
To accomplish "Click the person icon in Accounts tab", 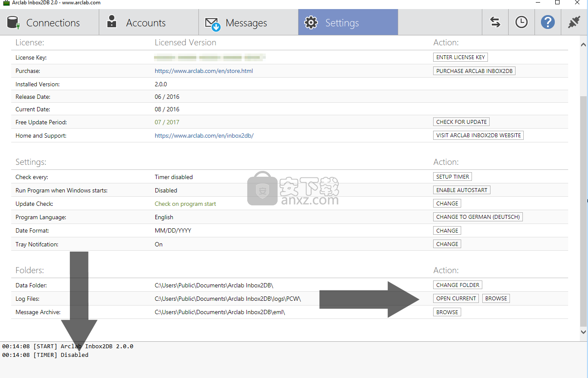I will [112, 22].
